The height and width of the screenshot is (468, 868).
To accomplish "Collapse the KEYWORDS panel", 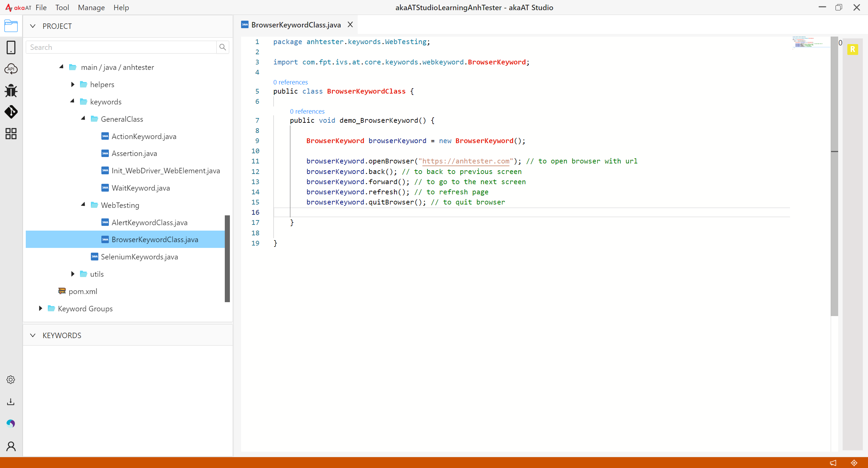I will 33,335.
